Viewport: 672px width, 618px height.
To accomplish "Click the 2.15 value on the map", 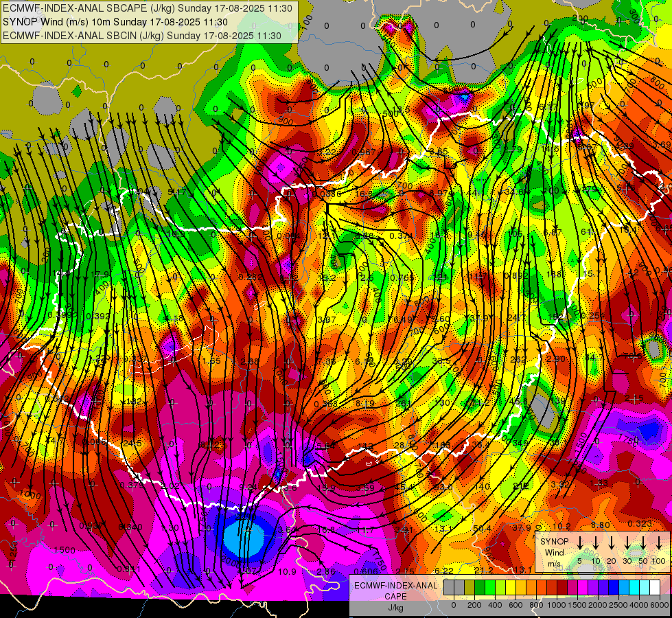I will coord(634,398).
